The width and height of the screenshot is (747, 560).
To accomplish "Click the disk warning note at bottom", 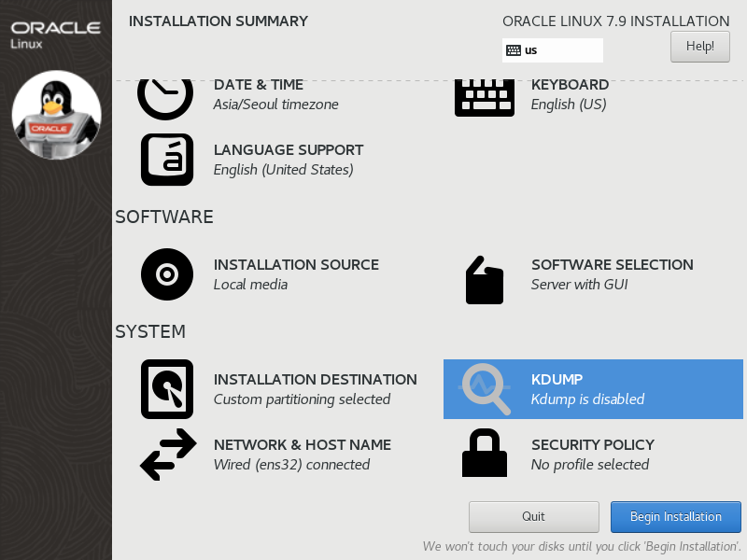I will tap(582, 546).
